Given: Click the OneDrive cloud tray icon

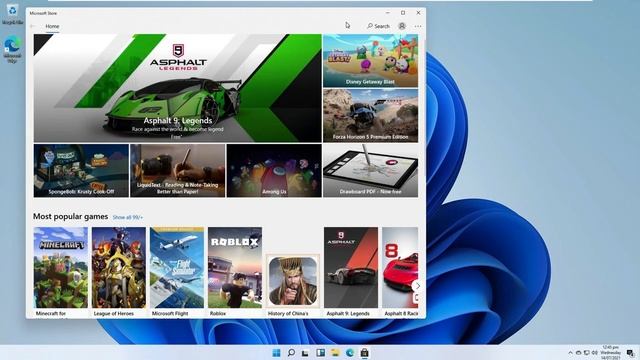Looking at the screenshot, I should tap(578, 353).
